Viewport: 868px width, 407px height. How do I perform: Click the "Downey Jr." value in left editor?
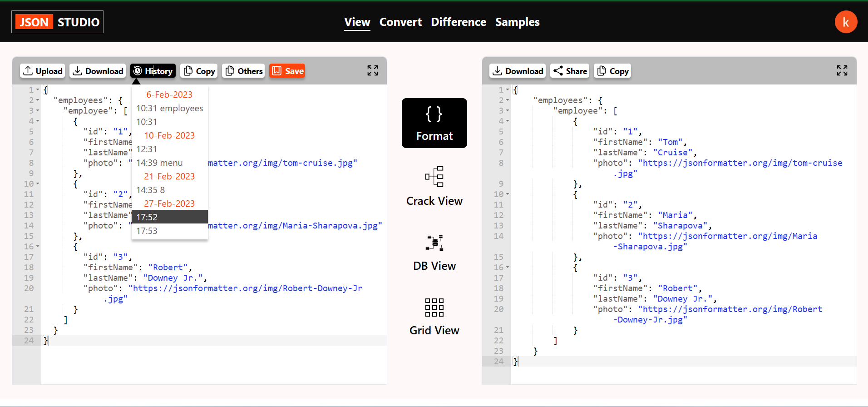[173, 278]
